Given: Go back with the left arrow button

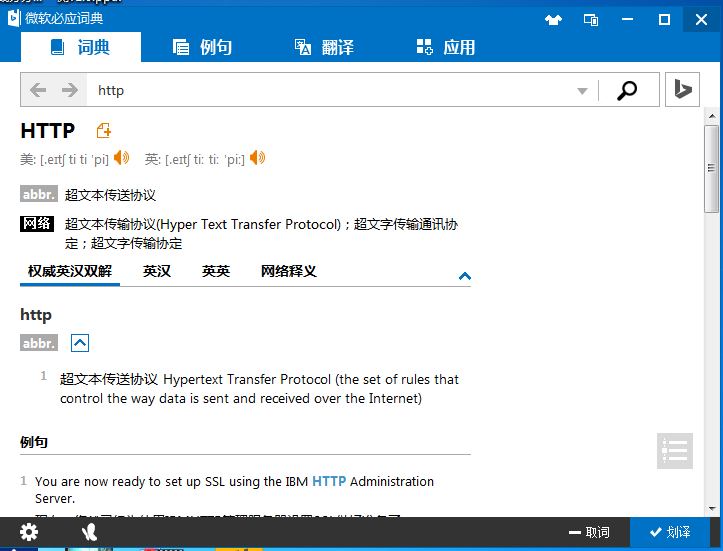Looking at the screenshot, I should 38,90.
